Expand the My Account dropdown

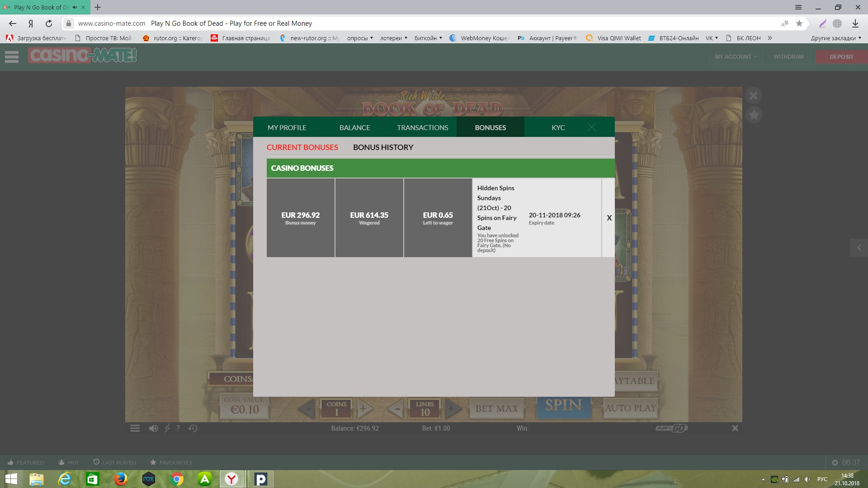tap(736, 57)
